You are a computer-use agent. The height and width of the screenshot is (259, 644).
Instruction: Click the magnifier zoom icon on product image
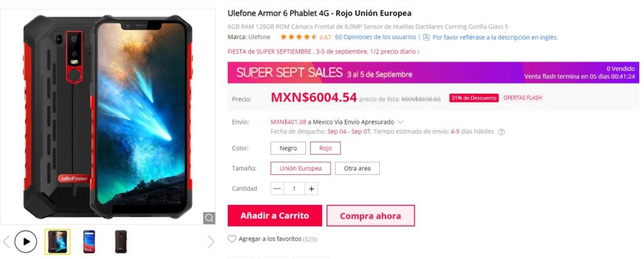pos(209,218)
